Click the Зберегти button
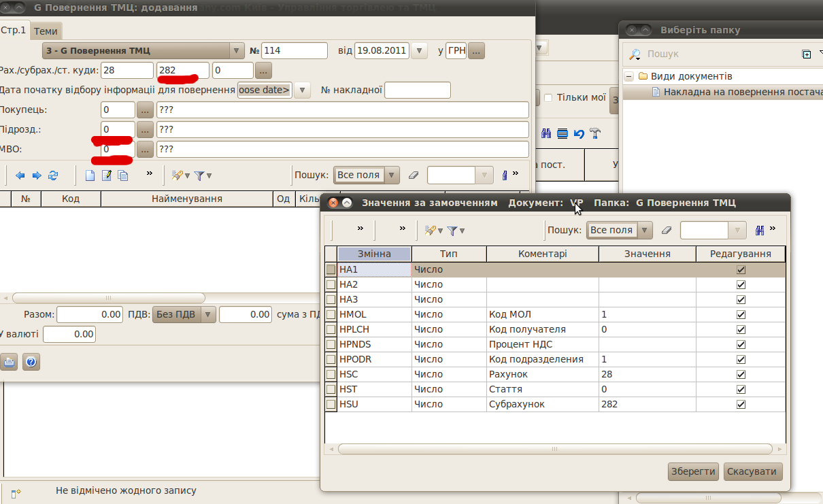 693,471
